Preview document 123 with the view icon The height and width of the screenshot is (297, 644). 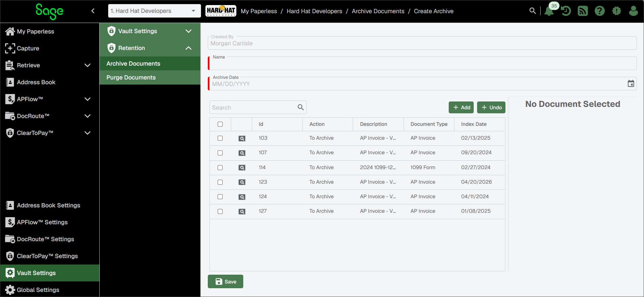242,182
